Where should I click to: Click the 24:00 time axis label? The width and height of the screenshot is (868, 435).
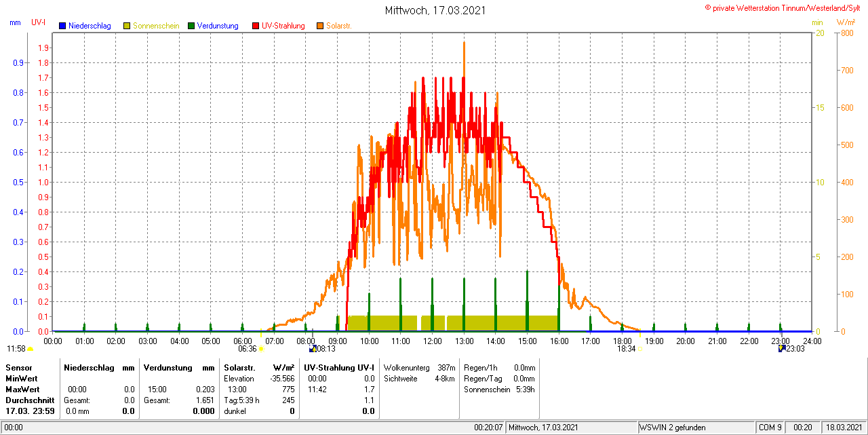point(812,341)
